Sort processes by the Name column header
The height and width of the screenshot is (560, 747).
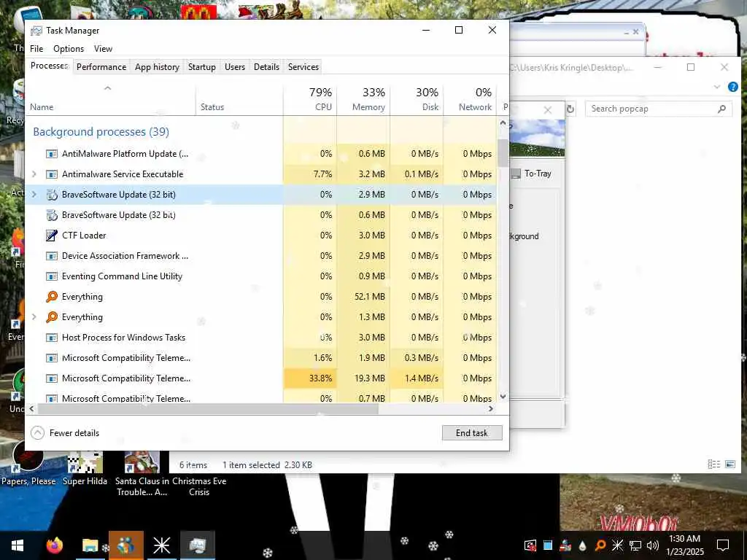coord(111,99)
